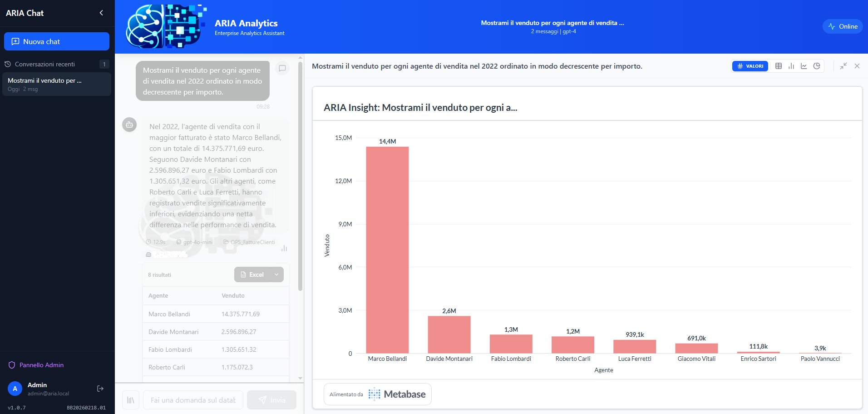
Task: Select the "Venduto" table column header
Action: pos(233,295)
